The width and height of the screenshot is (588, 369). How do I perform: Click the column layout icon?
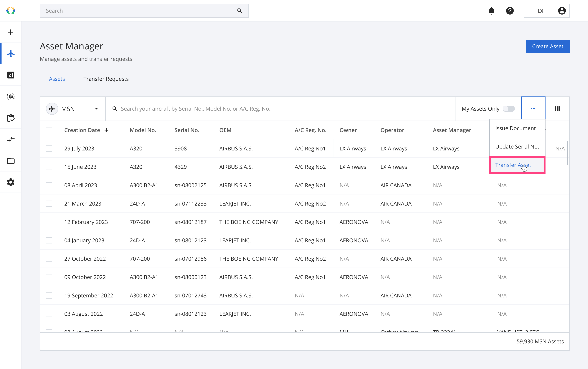click(x=557, y=109)
